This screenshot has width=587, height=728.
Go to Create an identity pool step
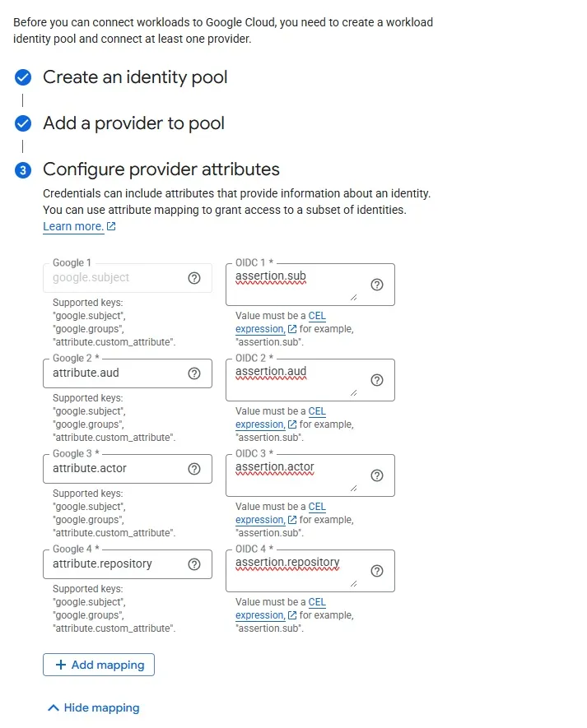pos(135,77)
